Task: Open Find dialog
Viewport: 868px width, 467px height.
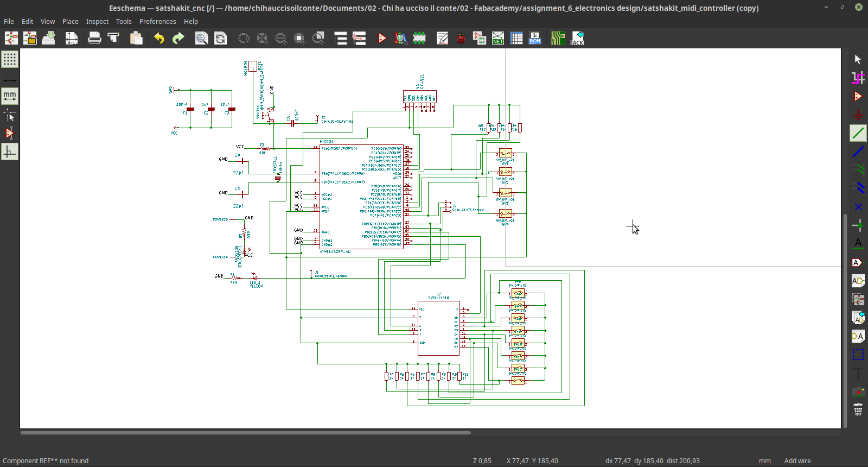Action: click(x=201, y=38)
